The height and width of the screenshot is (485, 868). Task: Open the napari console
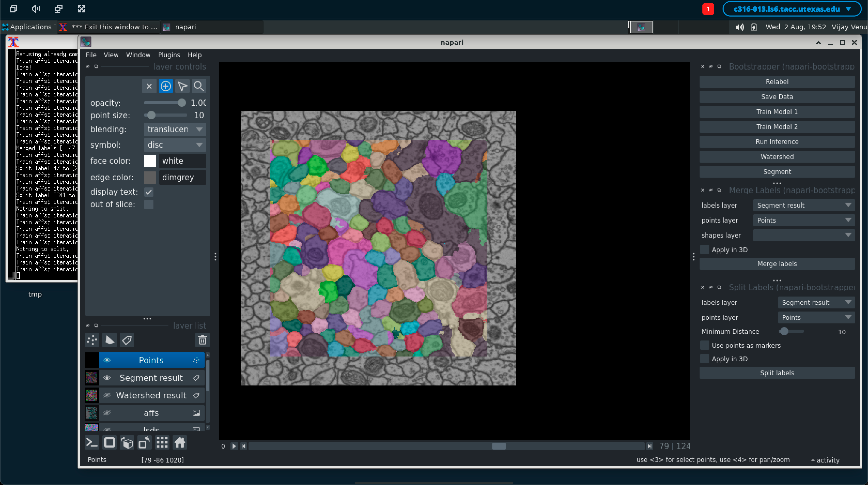pyautogui.click(x=92, y=443)
